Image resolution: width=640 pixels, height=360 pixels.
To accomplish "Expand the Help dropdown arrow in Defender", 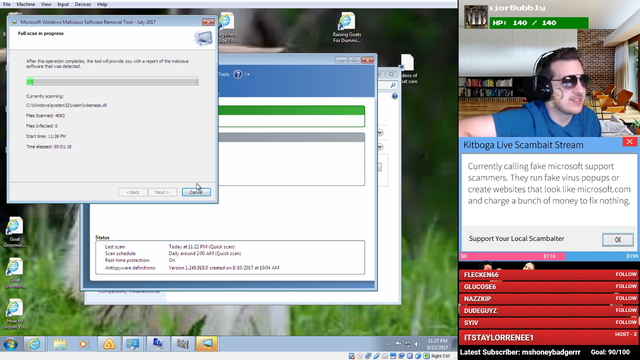I will tap(248, 75).
